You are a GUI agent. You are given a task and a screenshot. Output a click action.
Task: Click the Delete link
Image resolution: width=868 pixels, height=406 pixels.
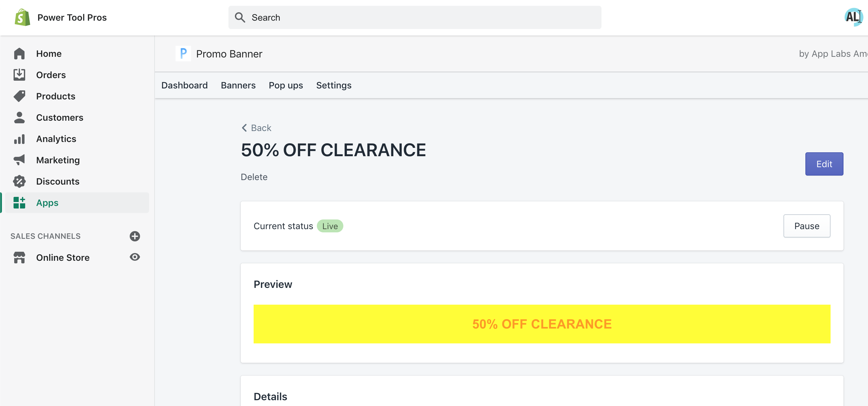[254, 177]
